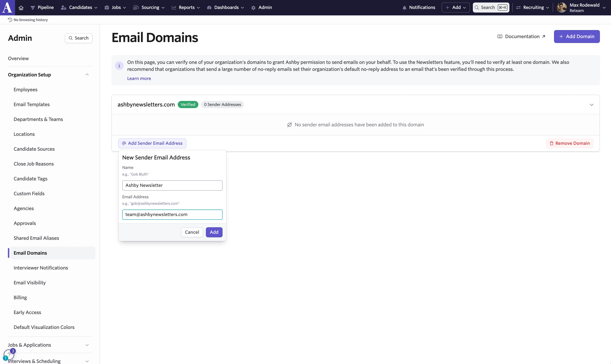The height and width of the screenshot is (364, 611).
Task: Expand the Interviews & Scheduling section
Action: (x=48, y=361)
